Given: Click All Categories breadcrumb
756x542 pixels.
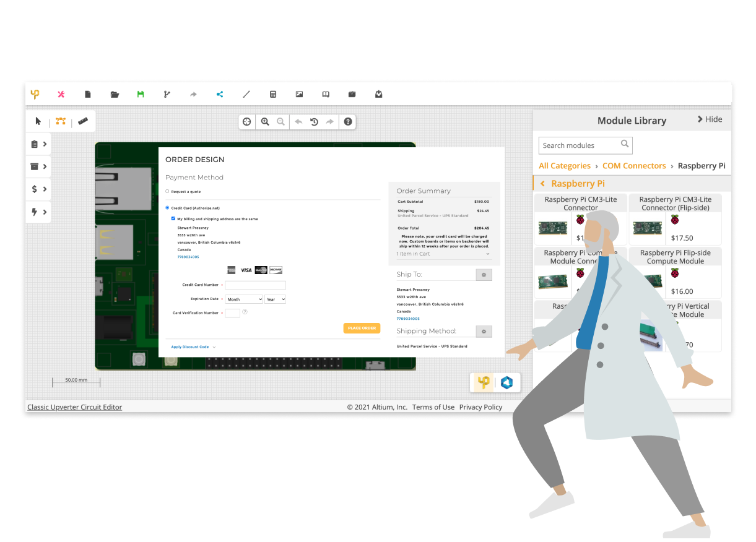Looking at the screenshot, I should pyautogui.click(x=565, y=166).
